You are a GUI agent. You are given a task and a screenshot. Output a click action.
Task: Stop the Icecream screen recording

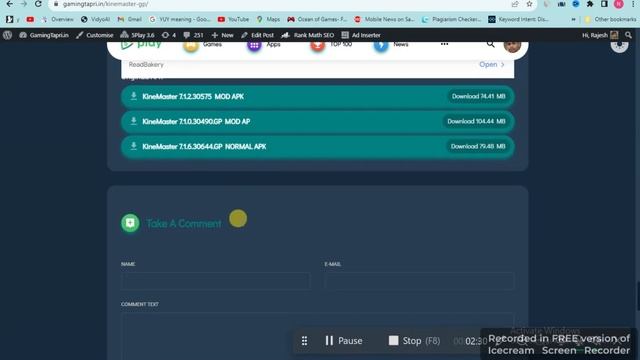pos(414,341)
